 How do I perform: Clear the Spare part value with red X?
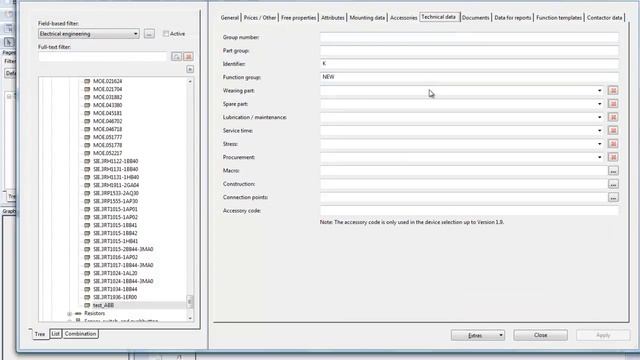613,104
